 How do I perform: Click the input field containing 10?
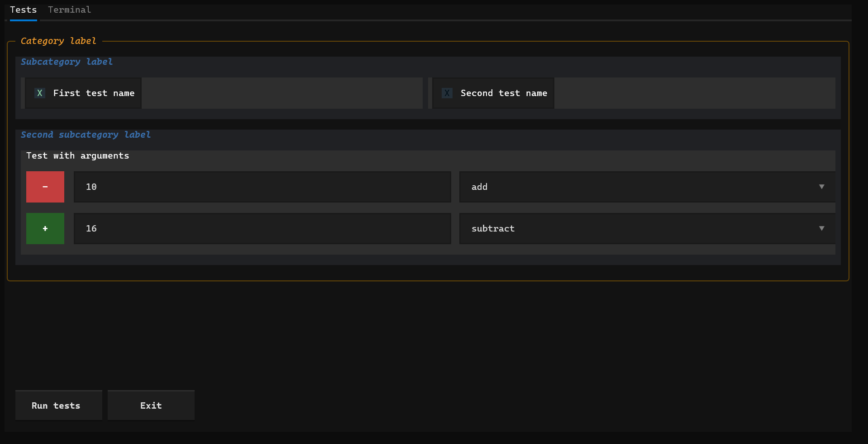pyautogui.click(x=262, y=187)
